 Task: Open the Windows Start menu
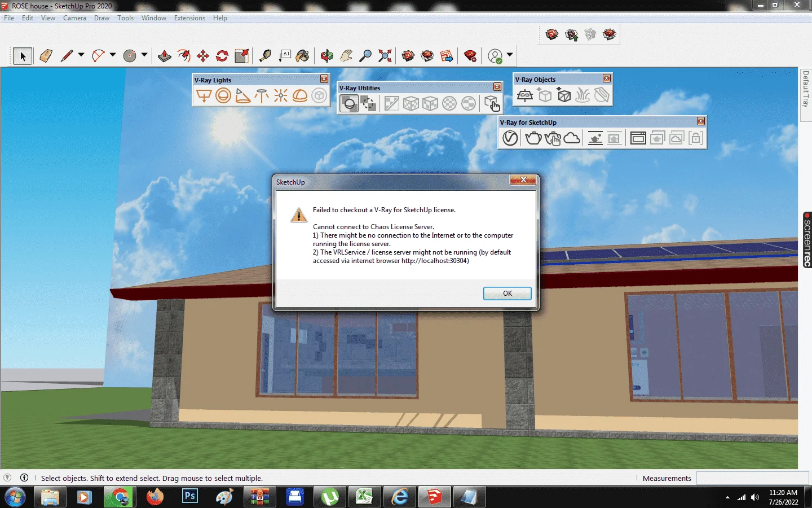[x=15, y=497]
